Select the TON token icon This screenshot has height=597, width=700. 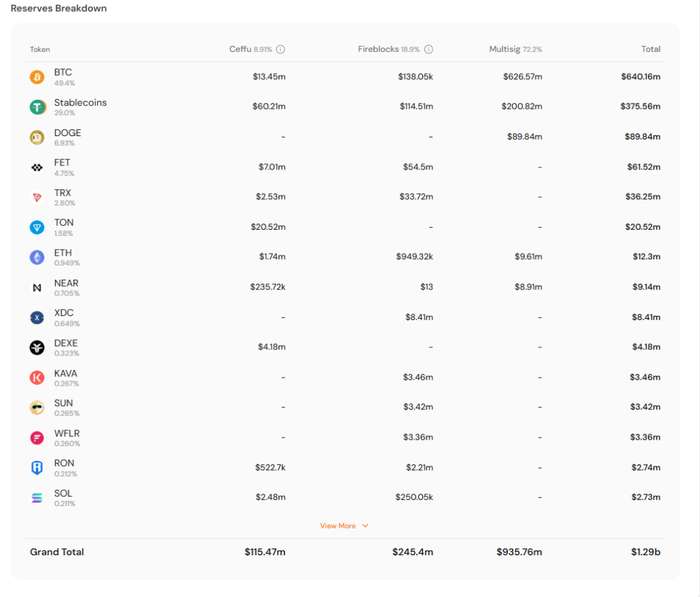37,228
